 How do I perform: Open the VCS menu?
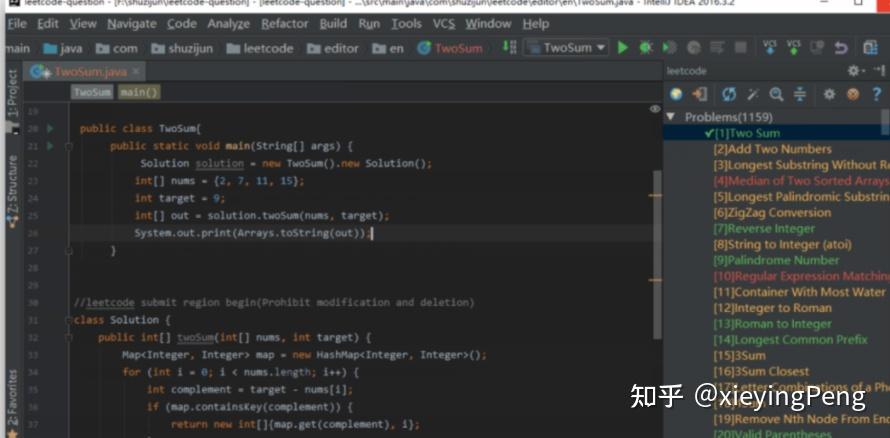pos(444,24)
